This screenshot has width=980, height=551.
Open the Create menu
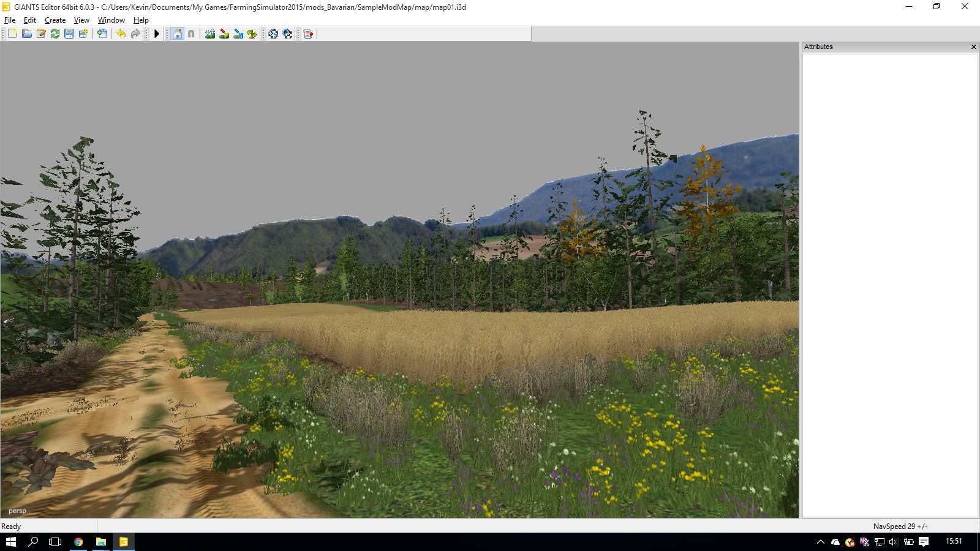pyautogui.click(x=55, y=20)
